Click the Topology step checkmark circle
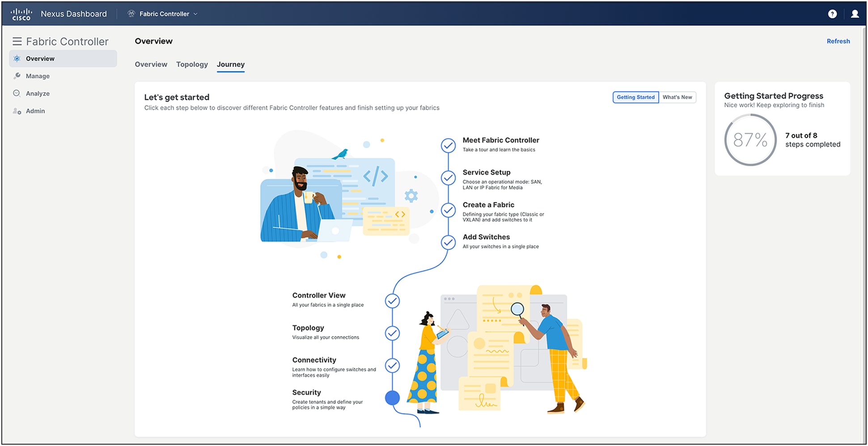The height and width of the screenshot is (446, 868). [392, 333]
